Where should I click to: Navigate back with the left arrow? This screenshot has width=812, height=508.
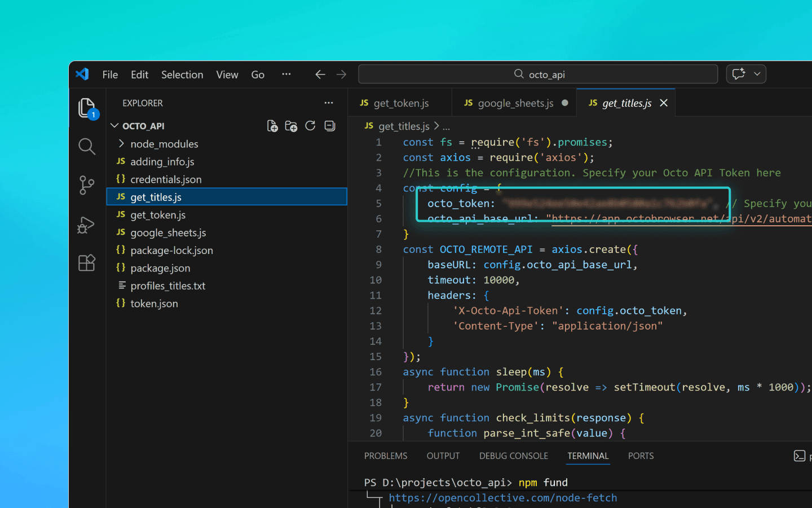point(320,75)
